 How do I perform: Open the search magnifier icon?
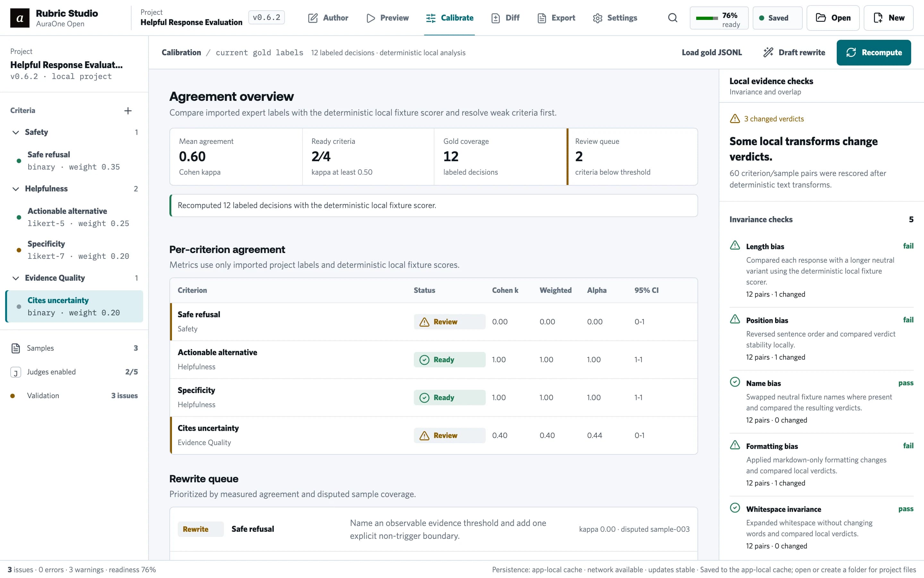672,18
